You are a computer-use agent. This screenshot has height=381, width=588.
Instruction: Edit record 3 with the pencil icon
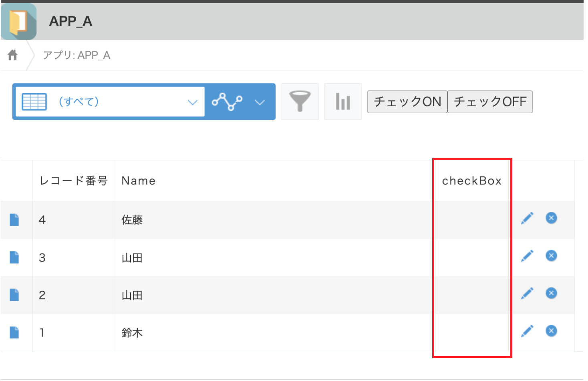(x=527, y=256)
